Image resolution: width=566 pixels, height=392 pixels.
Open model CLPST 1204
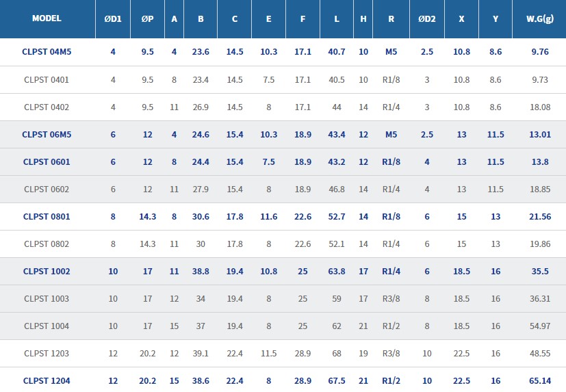pyautogui.click(x=47, y=380)
